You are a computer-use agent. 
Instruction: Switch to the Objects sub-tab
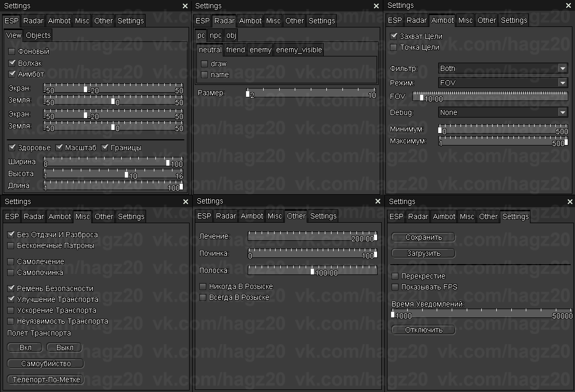38,35
